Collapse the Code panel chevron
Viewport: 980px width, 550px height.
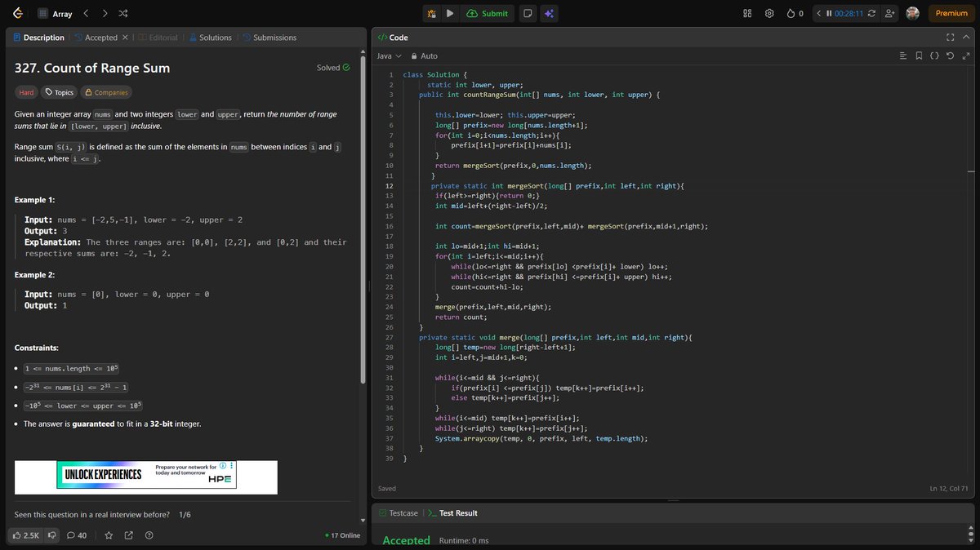965,38
